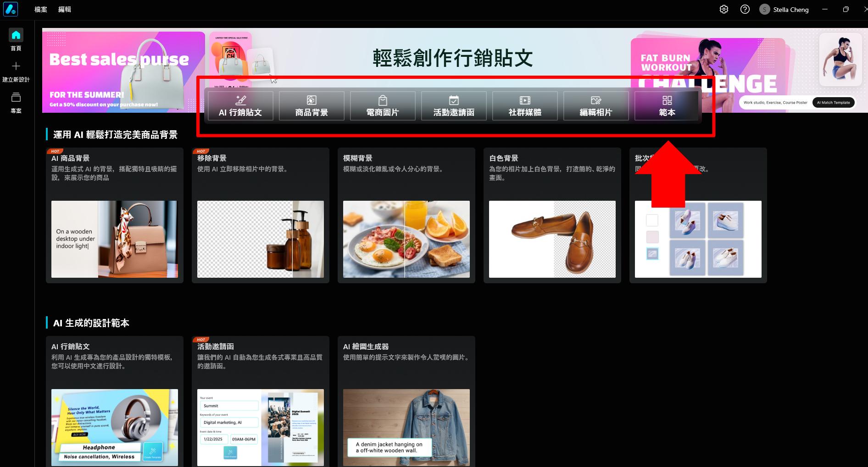Click the Summit event name field
This screenshot has height=467, width=868.
tap(228, 406)
